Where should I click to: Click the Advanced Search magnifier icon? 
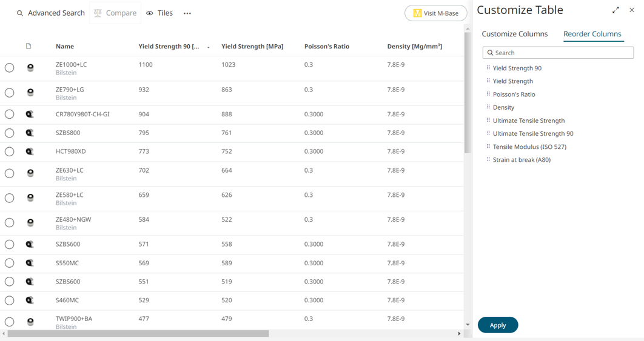20,13
